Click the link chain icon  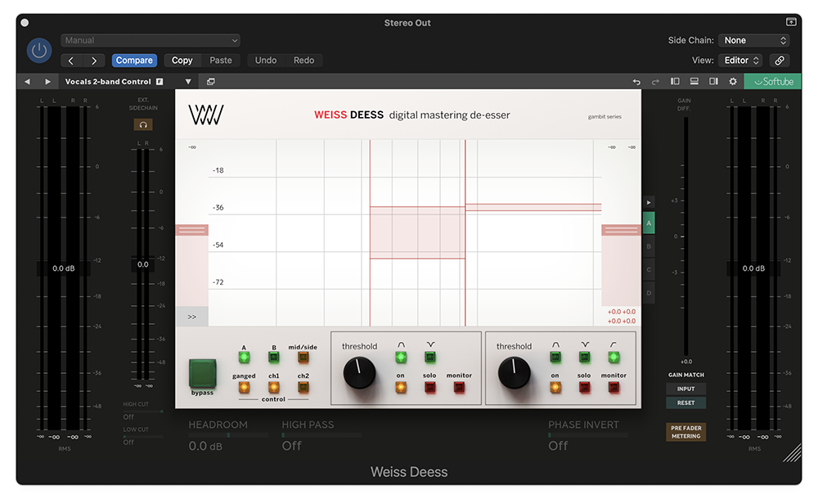pos(780,61)
